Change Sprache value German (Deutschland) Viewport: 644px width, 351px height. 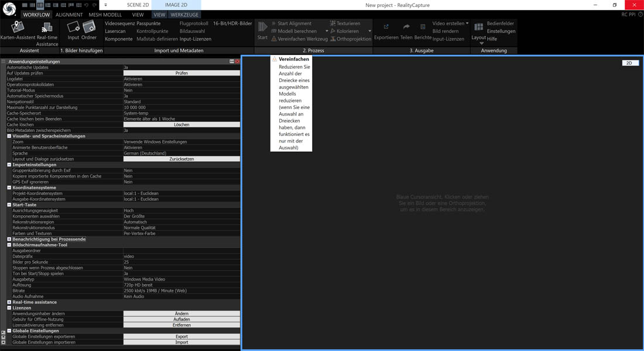tap(181, 154)
